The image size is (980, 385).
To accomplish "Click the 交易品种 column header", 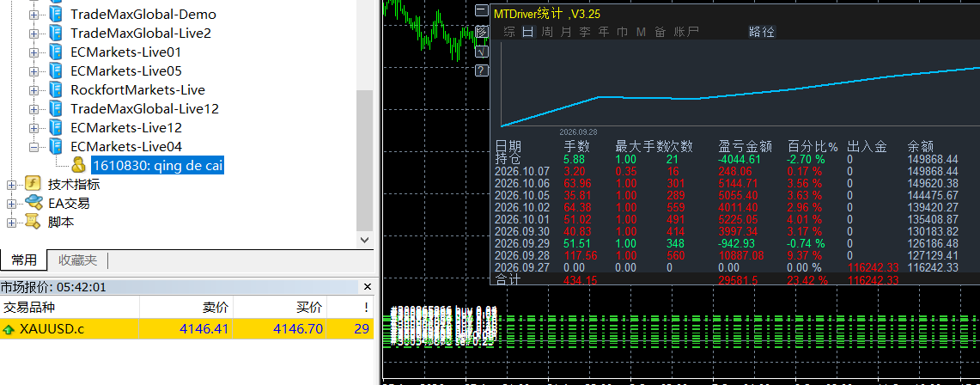I will (70, 307).
